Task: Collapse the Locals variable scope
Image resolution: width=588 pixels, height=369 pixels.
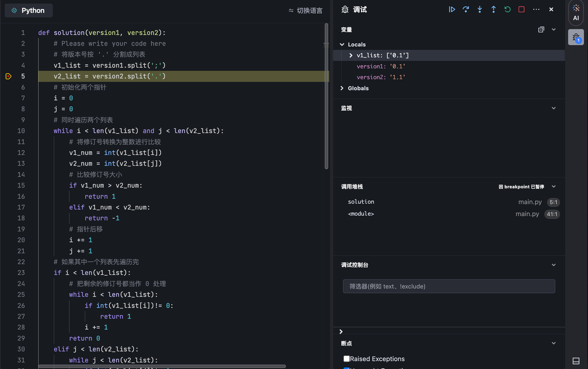Action: (342, 45)
